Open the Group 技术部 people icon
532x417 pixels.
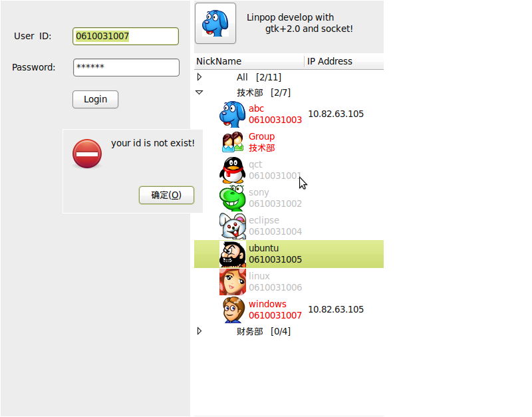pyautogui.click(x=233, y=142)
